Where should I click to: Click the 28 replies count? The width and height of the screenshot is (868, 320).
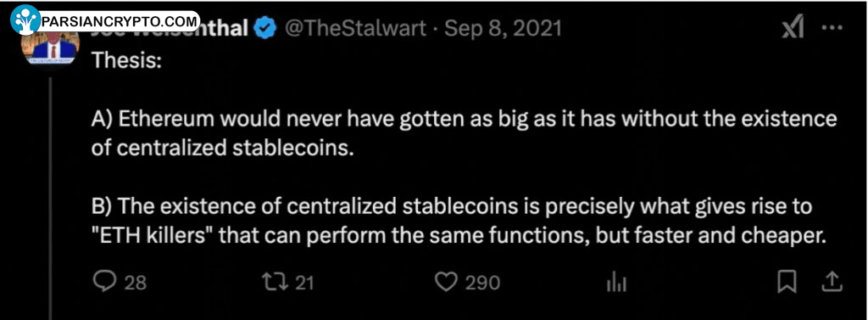[x=135, y=284]
